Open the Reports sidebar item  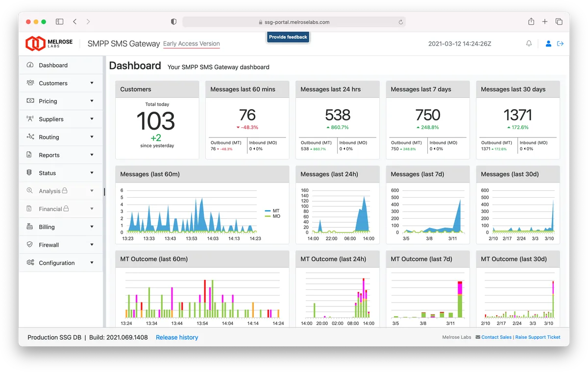(61, 155)
